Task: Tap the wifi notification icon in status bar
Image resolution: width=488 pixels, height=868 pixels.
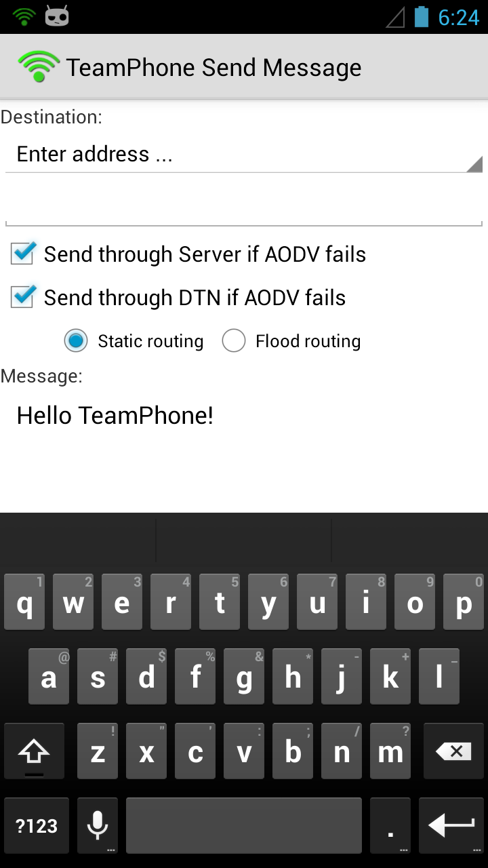Action: [24, 17]
